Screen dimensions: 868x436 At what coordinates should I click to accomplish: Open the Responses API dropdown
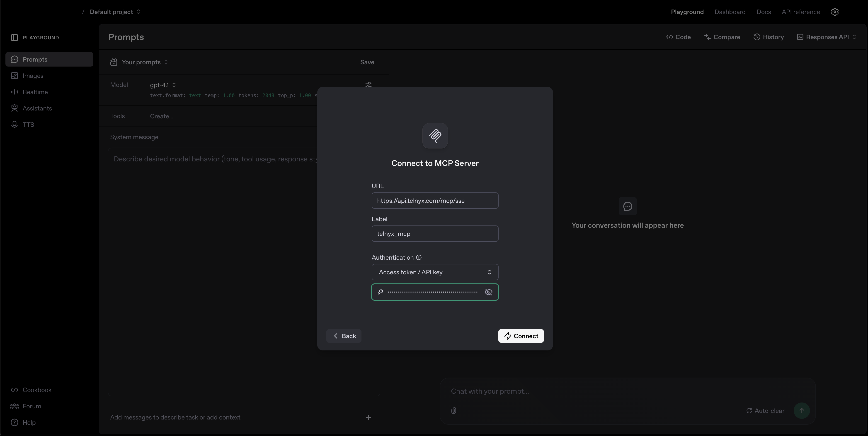tap(827, 37)
